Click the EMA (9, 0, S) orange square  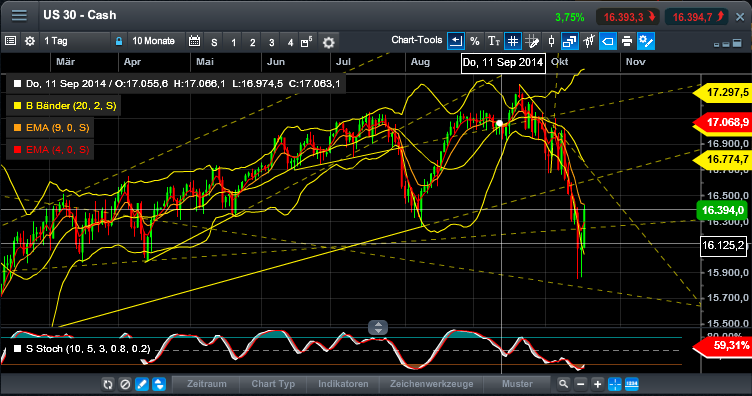(x=18, y=128)
